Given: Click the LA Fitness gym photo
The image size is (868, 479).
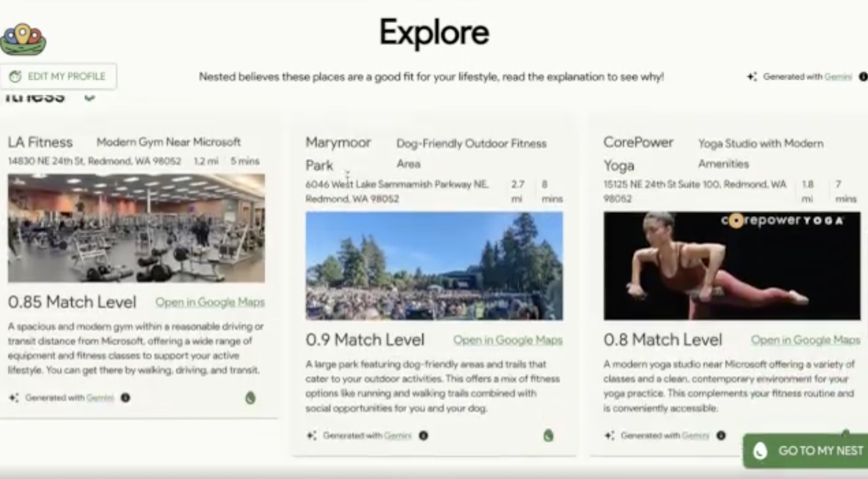Looking at the screenshot, I should pyautogui.click(x=136, y=228).
